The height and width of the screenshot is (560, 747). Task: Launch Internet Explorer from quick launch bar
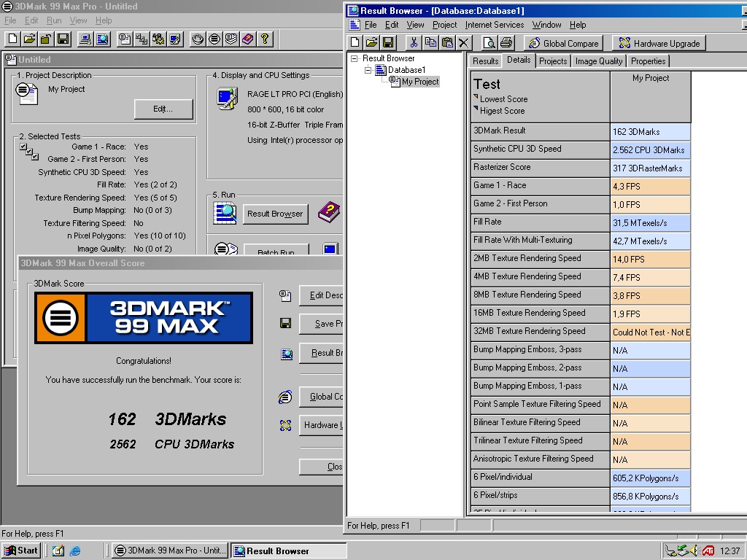coord(75,551)
